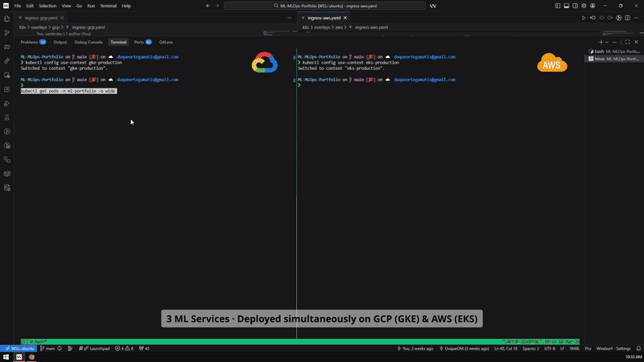Change the YAML language mode
The image size is (644, 362).
pos(575,348)
